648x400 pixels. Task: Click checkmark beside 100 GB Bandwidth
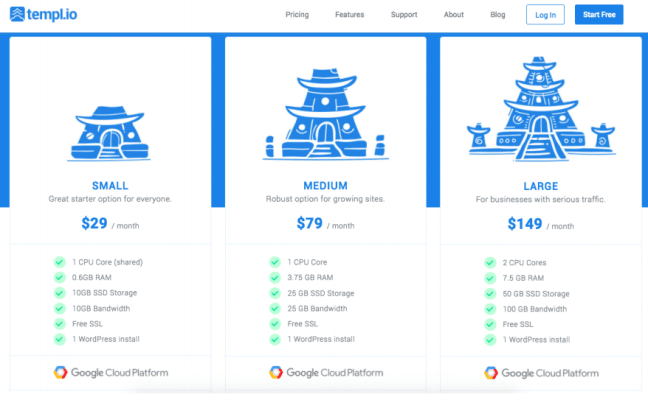point(490,309)
